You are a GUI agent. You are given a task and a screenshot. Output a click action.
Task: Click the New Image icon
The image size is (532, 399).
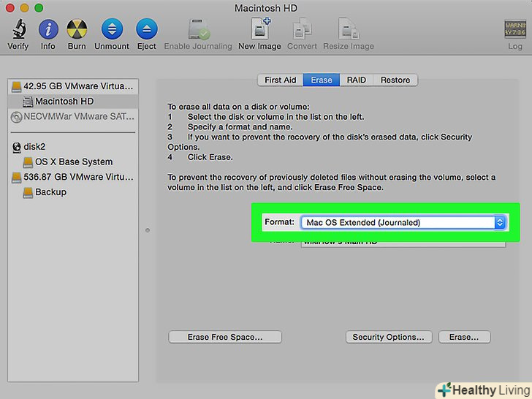(260, 28)
